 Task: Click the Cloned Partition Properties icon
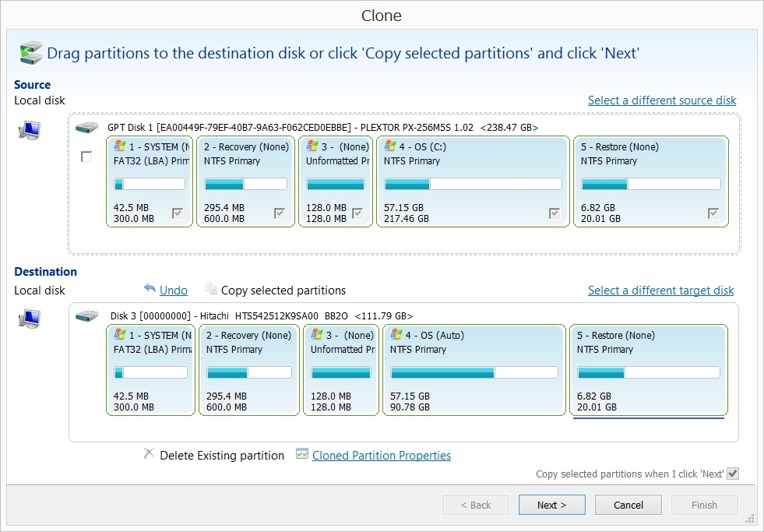click(302, 454)
